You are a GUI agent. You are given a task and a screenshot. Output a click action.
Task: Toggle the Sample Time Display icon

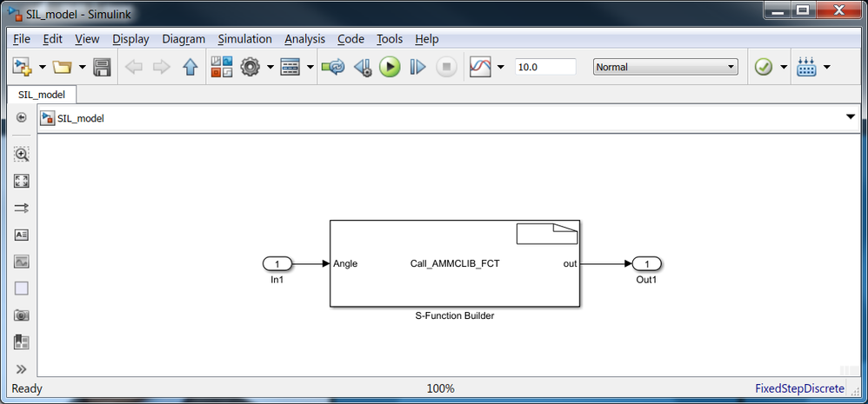click(x=22, y=208)
